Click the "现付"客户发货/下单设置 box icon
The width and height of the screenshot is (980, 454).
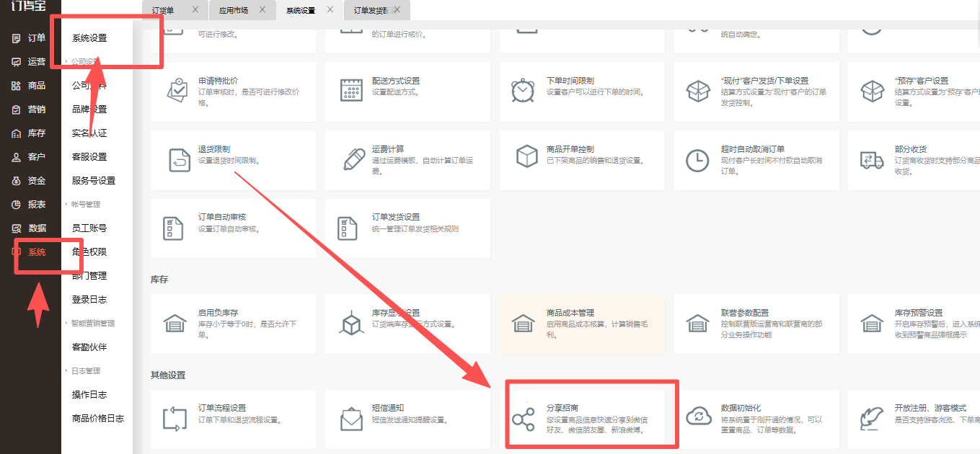(697, 91)
